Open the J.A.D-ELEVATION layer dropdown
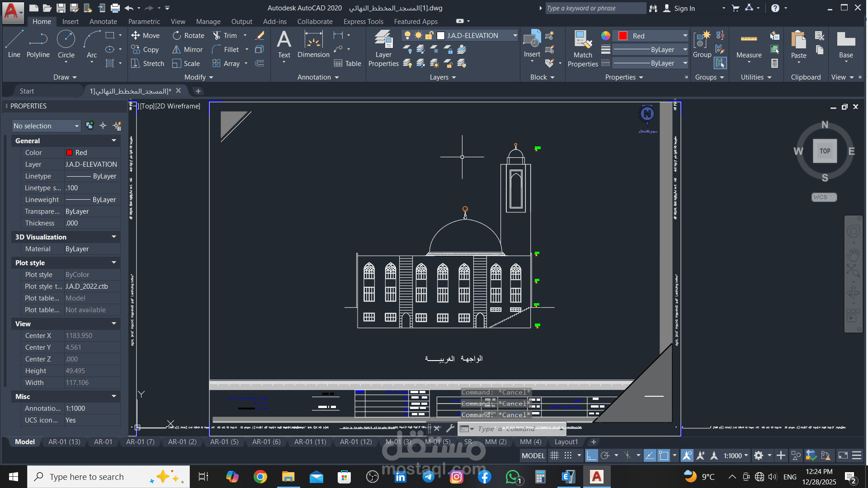868x488 pixels. (515, 36)
